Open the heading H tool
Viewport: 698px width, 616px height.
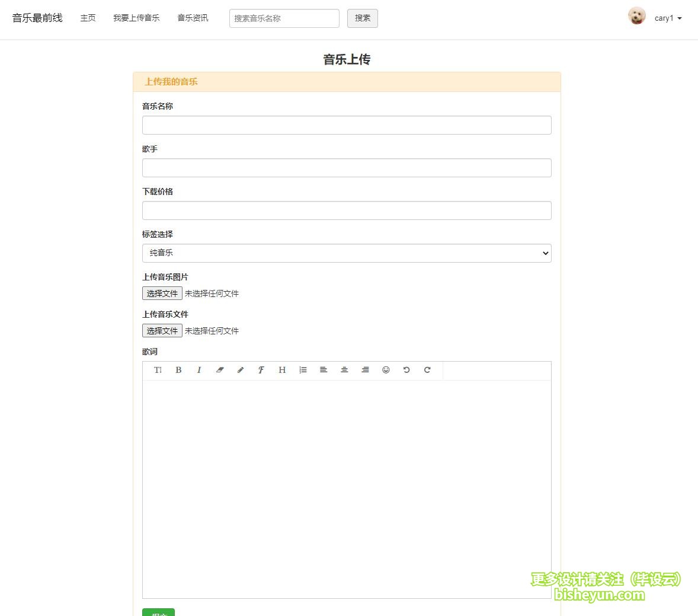coord(282,370)
